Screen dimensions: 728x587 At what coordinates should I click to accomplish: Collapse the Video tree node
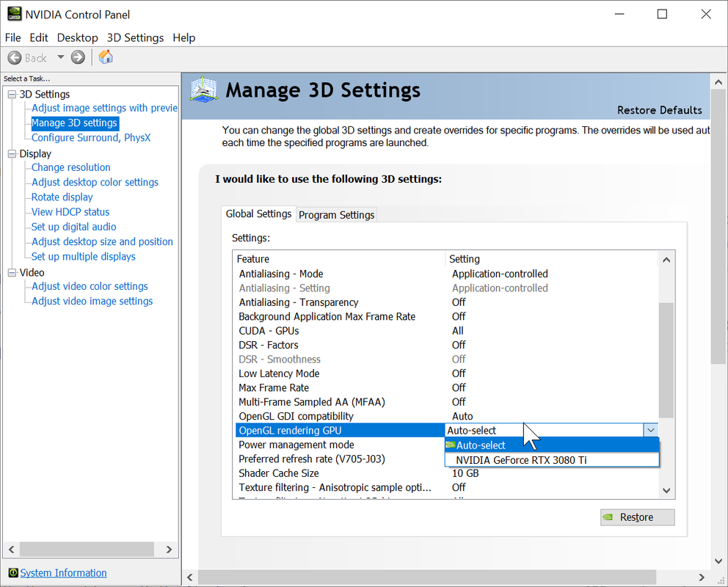12,273
